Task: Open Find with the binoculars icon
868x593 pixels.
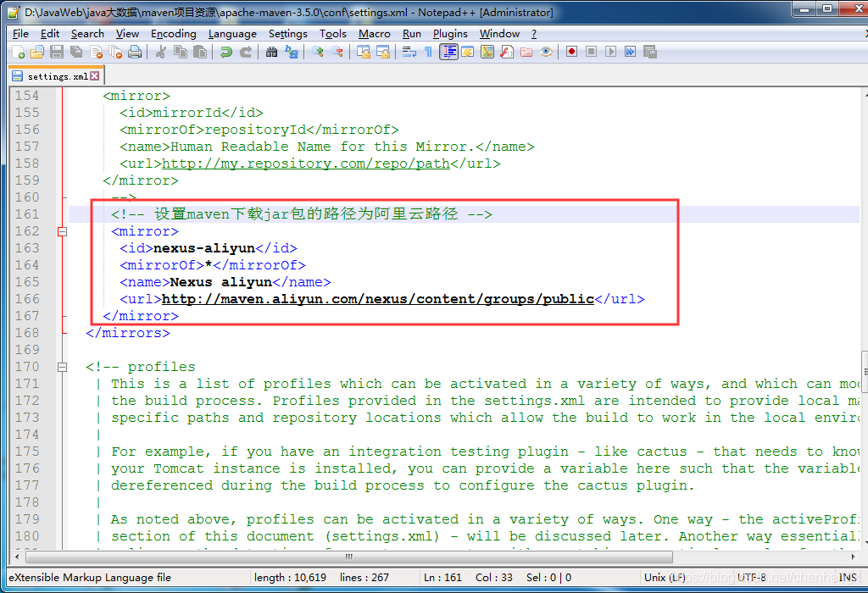Action: coord(272,52)
